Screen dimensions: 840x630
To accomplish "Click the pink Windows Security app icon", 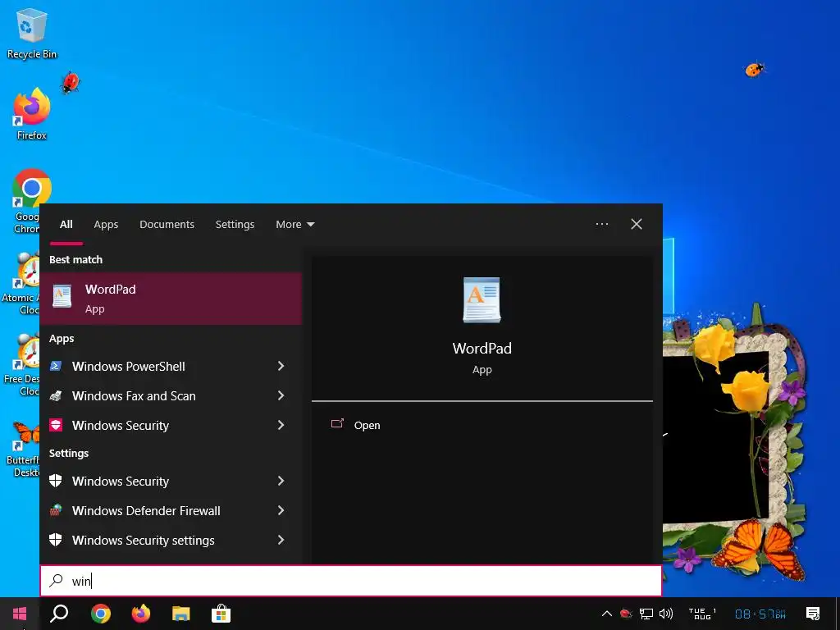I will point(56,426).
